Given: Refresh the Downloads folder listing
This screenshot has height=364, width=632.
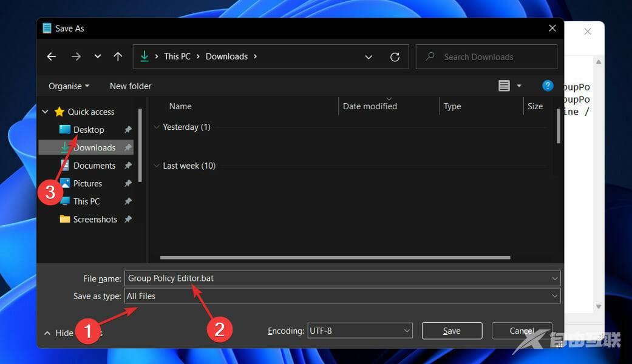Looking at the screenshot, I should 395,57.
